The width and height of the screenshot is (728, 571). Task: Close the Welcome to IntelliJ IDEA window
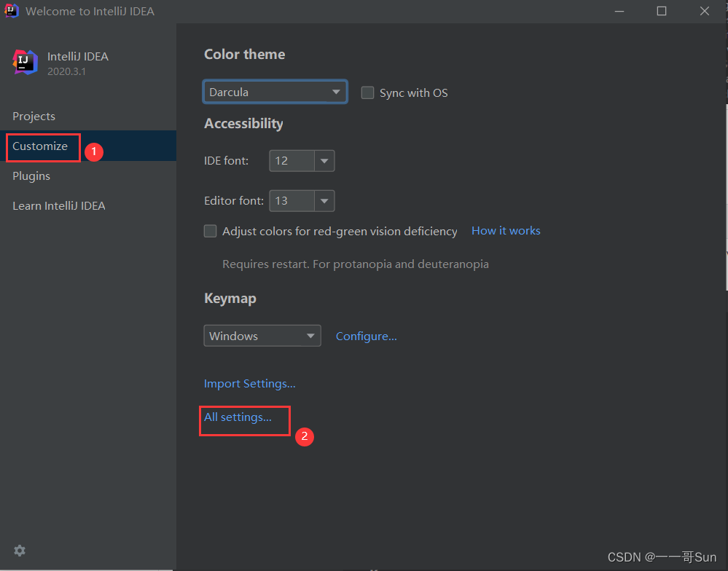pos(705,11)
